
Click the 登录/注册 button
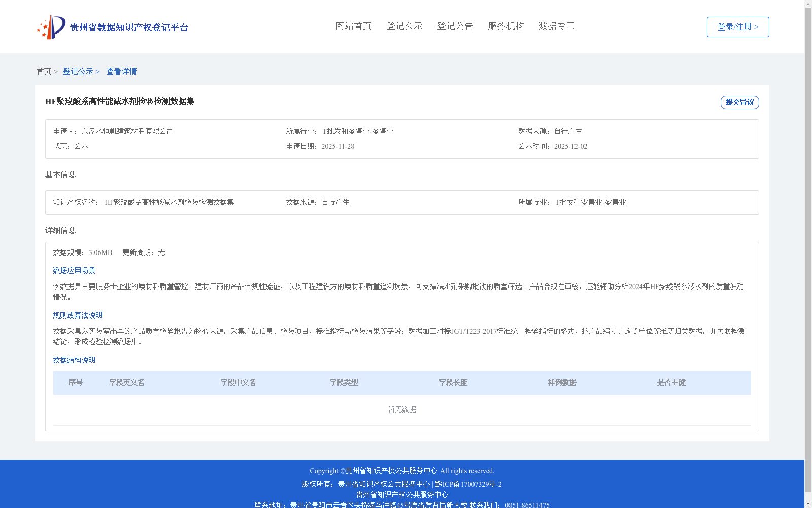tap(738, 27)
